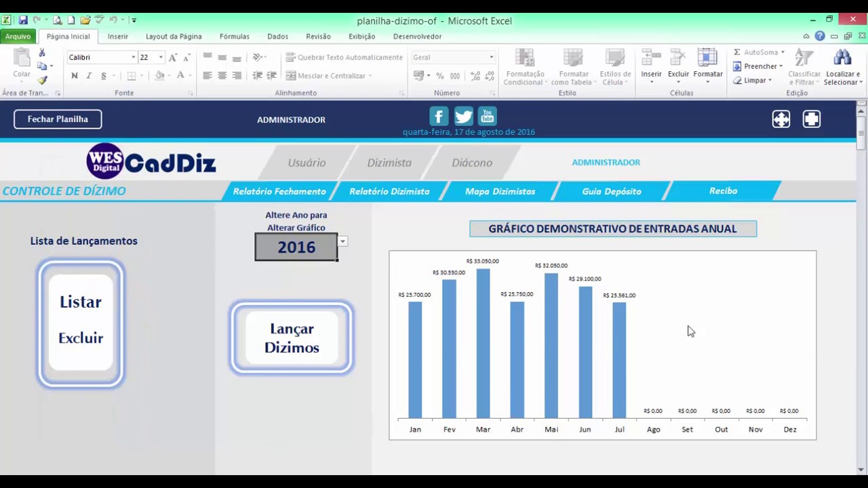
Task: Click the Decrease Decimal icon
Action: 490,76
